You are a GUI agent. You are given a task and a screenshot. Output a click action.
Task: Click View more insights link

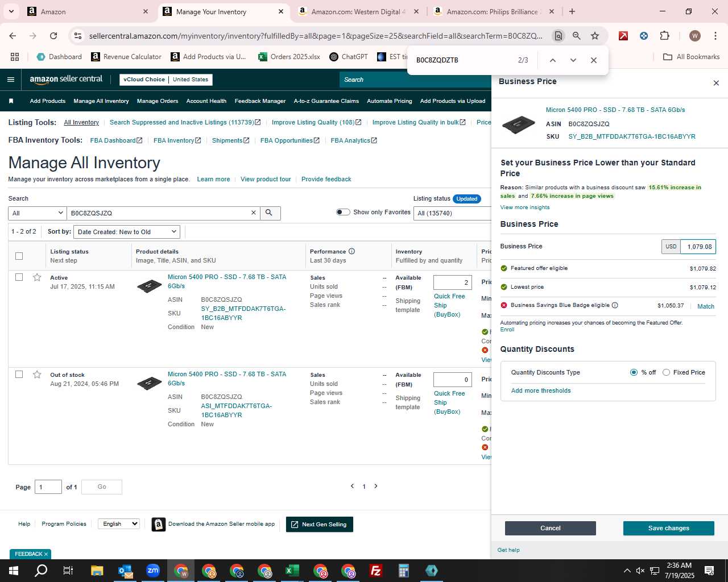click(525, 207)
